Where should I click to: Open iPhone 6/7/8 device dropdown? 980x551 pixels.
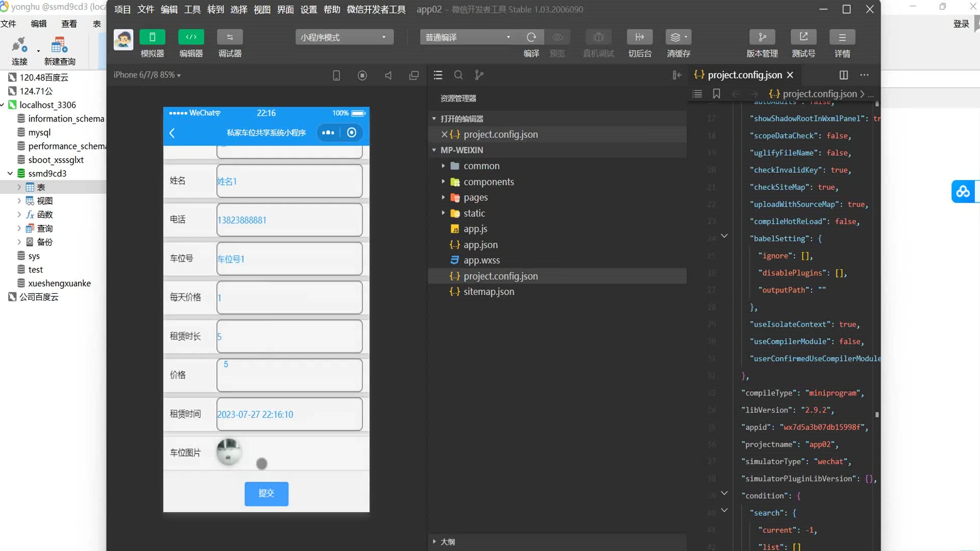click(x=147, y=75)
